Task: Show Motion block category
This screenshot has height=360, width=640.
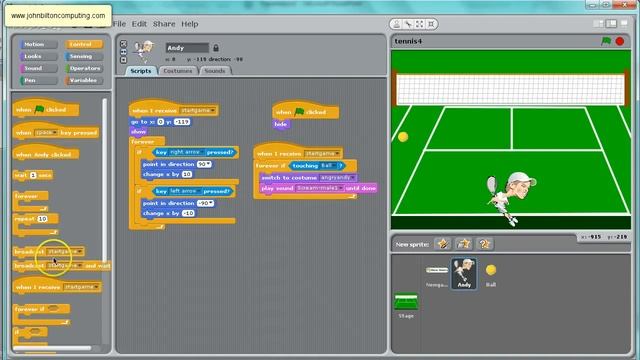Action: pos(38,44)
